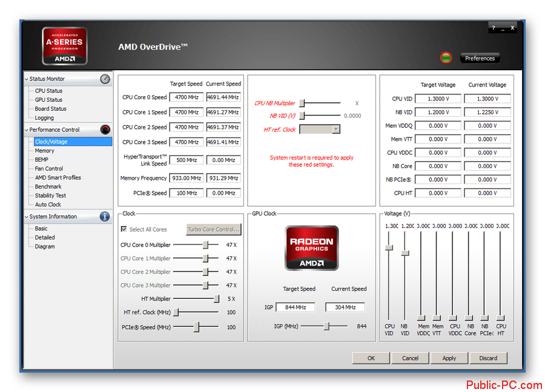Screen dimensions: 545x392
Task: Click the IGP (MHz) slider handle
Action: (326, 326)
